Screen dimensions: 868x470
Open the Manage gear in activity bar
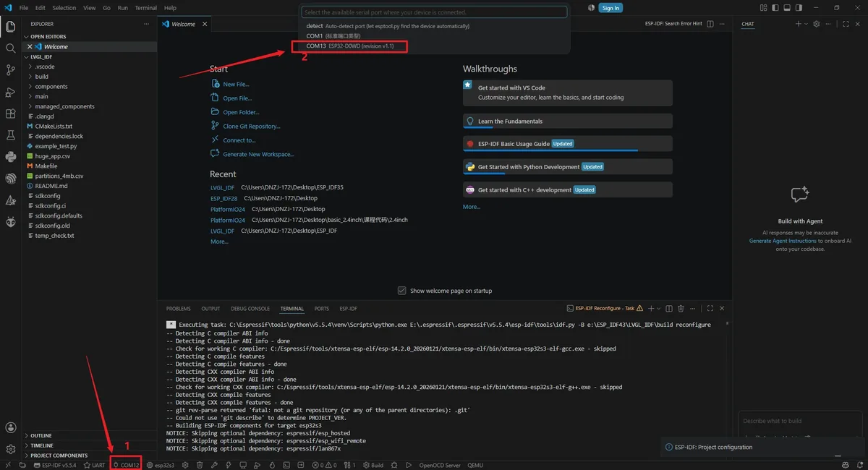(10, 449)
